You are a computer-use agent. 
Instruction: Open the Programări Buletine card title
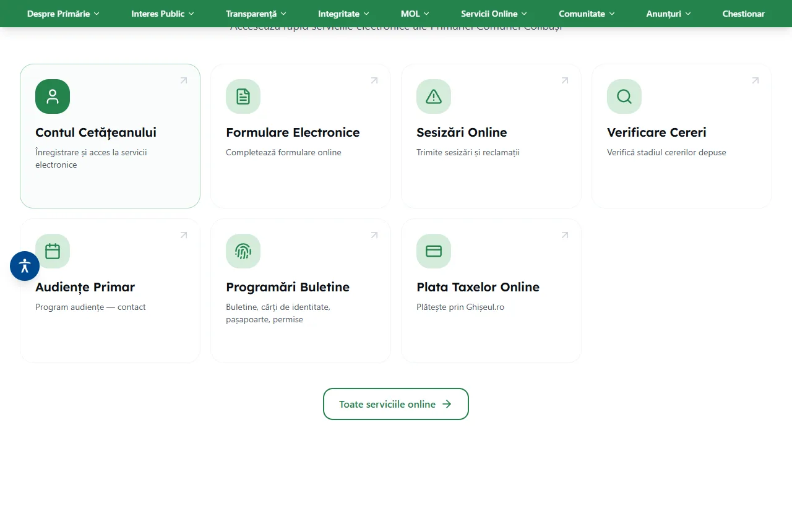[288, 287]
